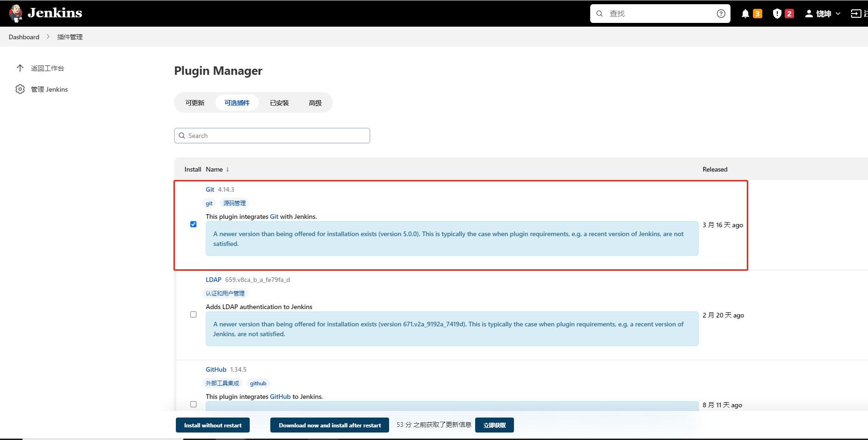868x440 pixels.
Task: Click the Install column header
Action: point(193,169)
